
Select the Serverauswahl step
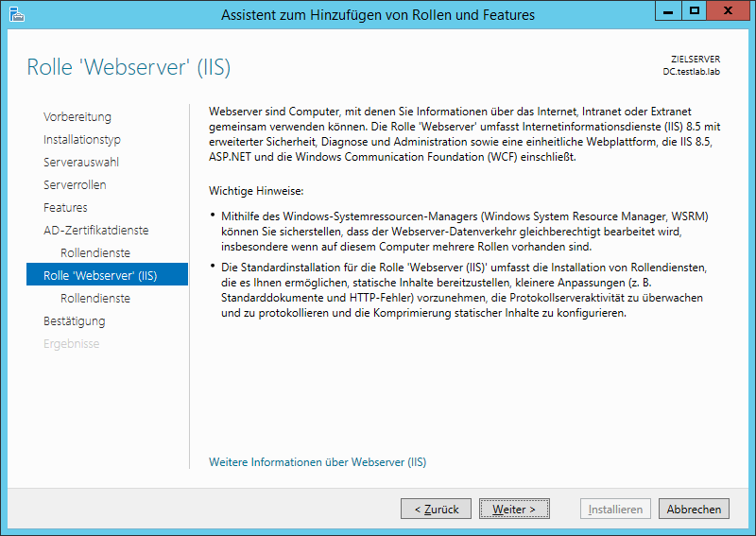click(81, 162)
